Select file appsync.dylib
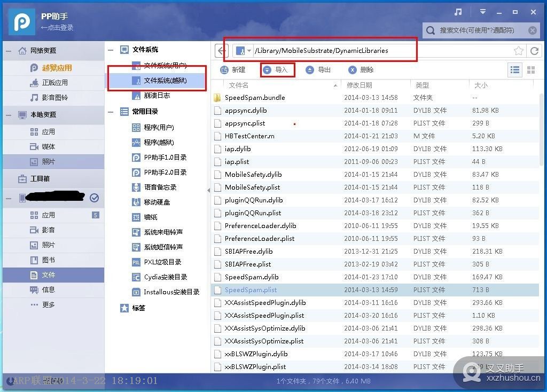 coord(376,111)
